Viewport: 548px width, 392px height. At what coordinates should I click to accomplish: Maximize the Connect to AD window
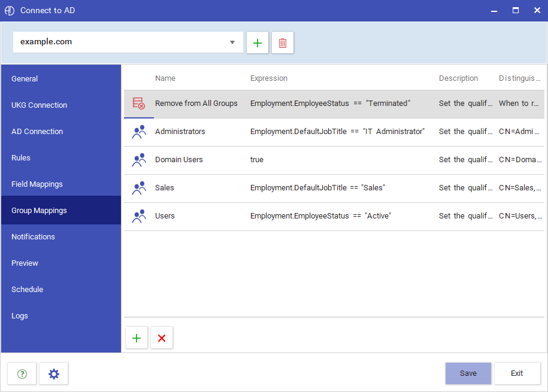point(516,11)
